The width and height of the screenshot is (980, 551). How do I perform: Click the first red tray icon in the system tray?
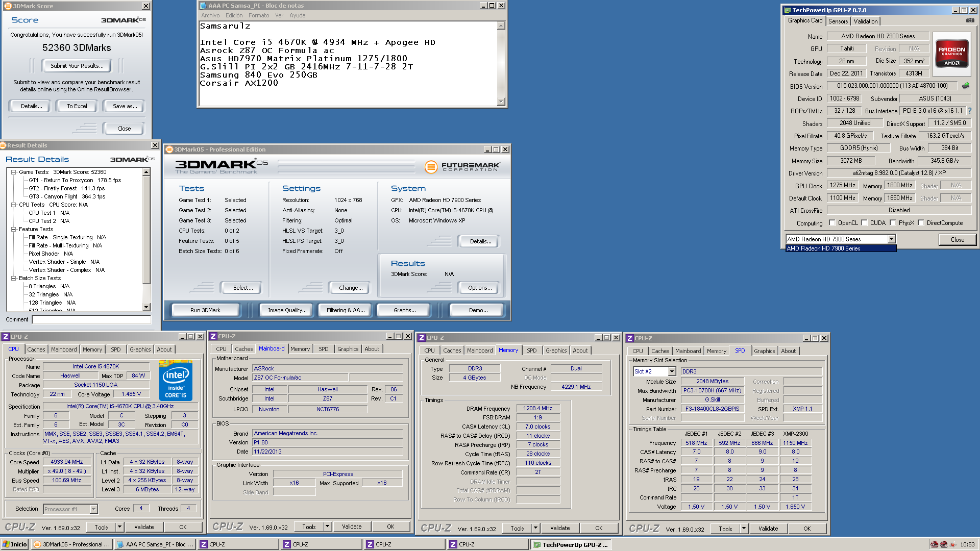(934, 544)
